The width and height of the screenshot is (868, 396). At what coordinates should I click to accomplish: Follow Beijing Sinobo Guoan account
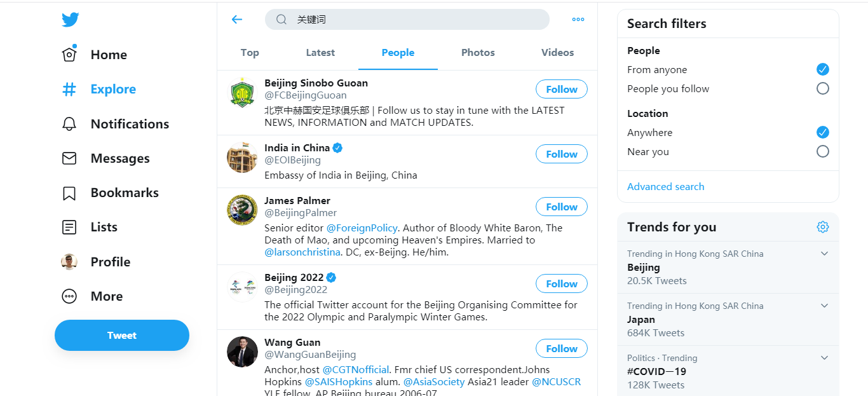pos(562,89)
